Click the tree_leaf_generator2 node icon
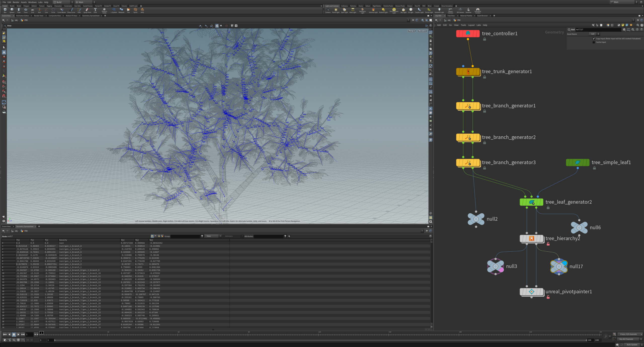Image resolution: width=644 pixels, height=347 pixels. coord(531,202)
